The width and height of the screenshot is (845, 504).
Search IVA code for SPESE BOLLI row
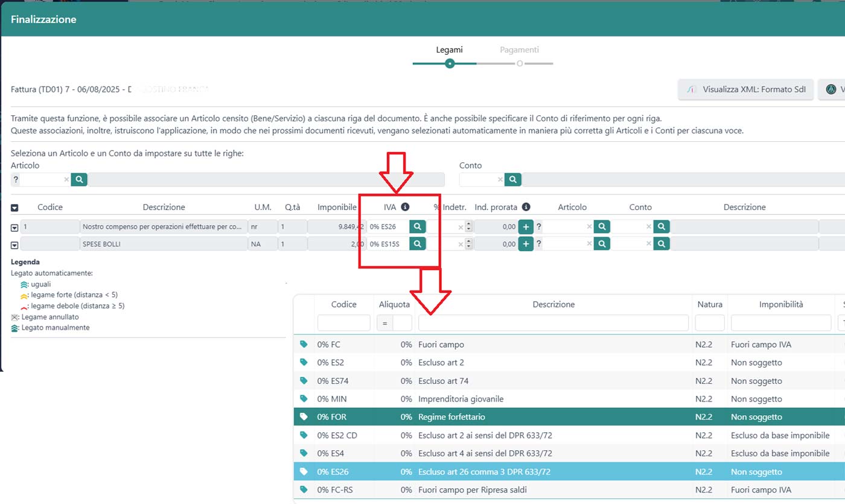[417, 244]
